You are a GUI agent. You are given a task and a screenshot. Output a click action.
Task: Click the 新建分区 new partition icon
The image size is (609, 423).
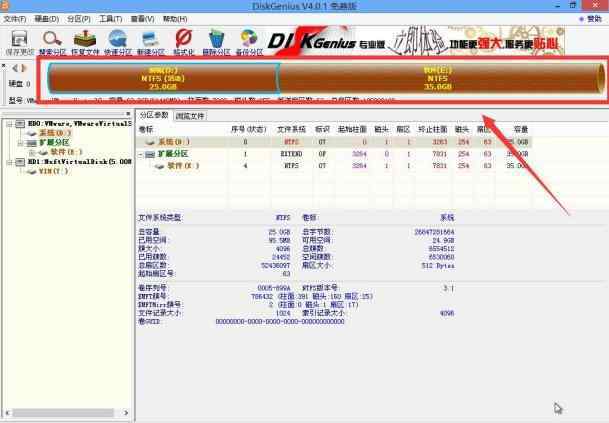point(151,42)
